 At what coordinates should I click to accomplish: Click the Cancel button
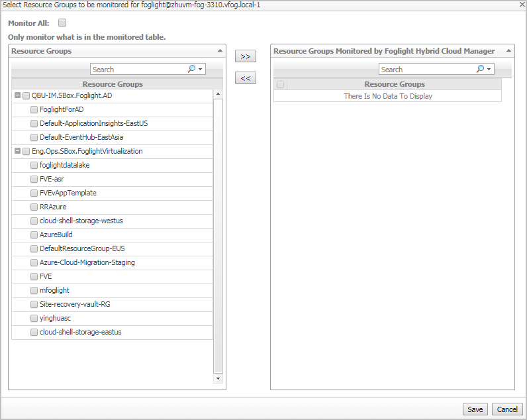(507, 409)
